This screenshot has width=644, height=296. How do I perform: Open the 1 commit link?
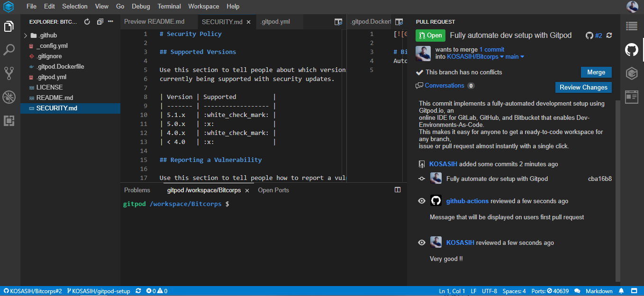(492, 50)
